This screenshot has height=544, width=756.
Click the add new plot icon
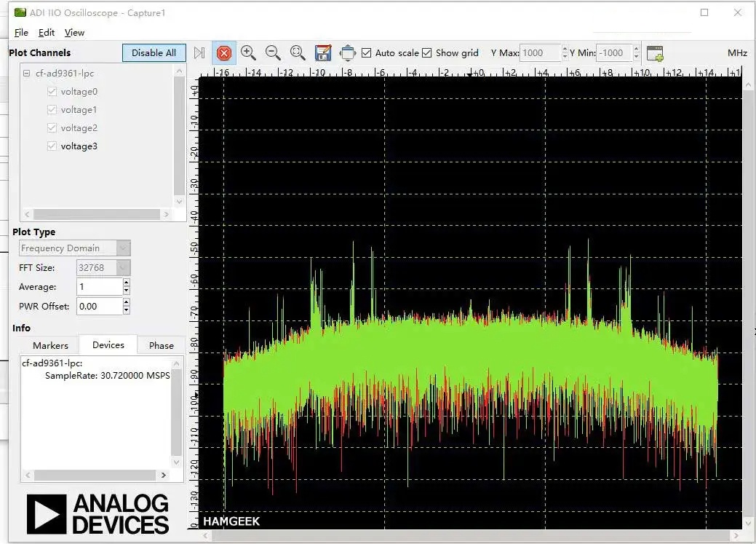pyautogui.click(x=655, y=53)
